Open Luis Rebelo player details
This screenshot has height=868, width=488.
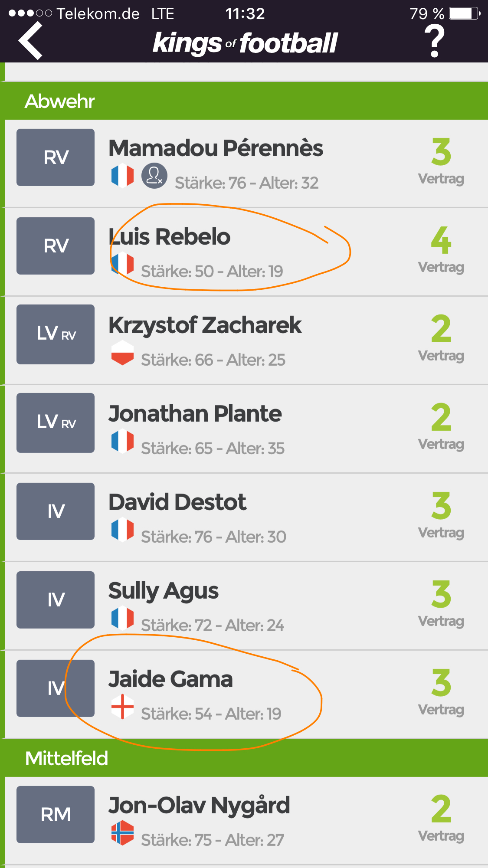[x=246, y=252]
